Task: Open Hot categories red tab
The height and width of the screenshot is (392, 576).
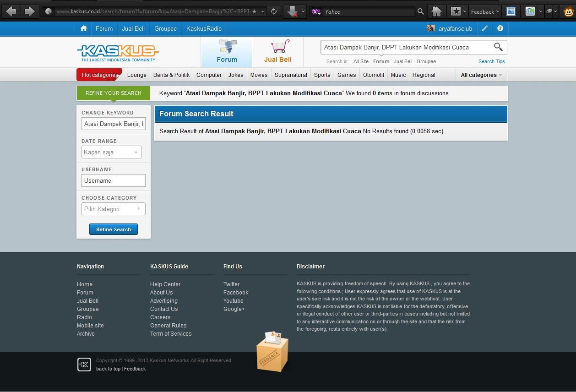Action: (x=99, y=75)
